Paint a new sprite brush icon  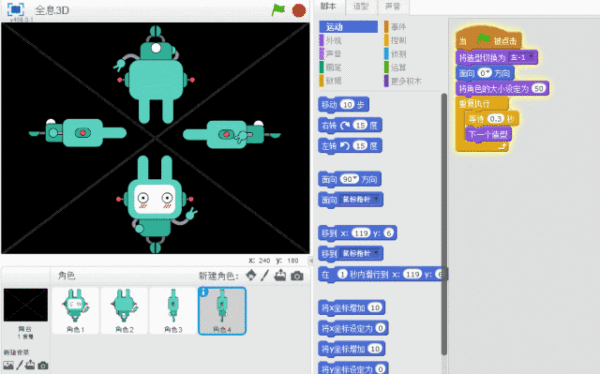point(265,275)
